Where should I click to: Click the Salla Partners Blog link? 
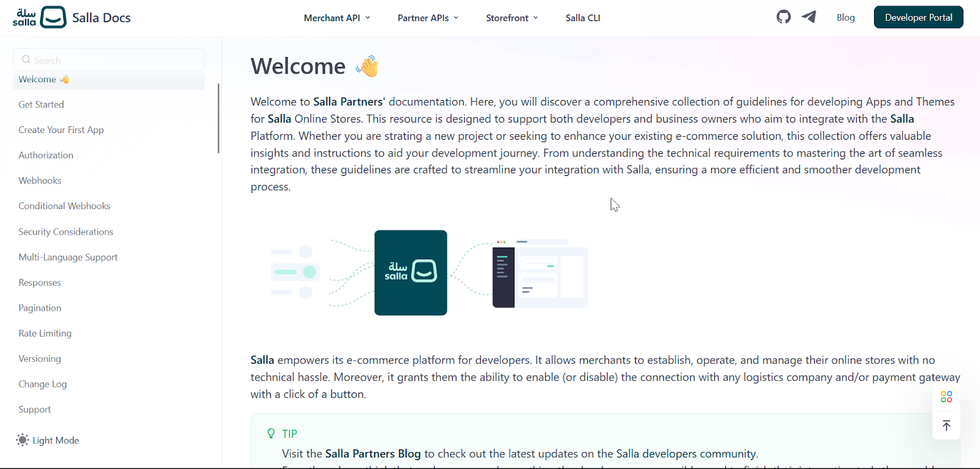372,454
